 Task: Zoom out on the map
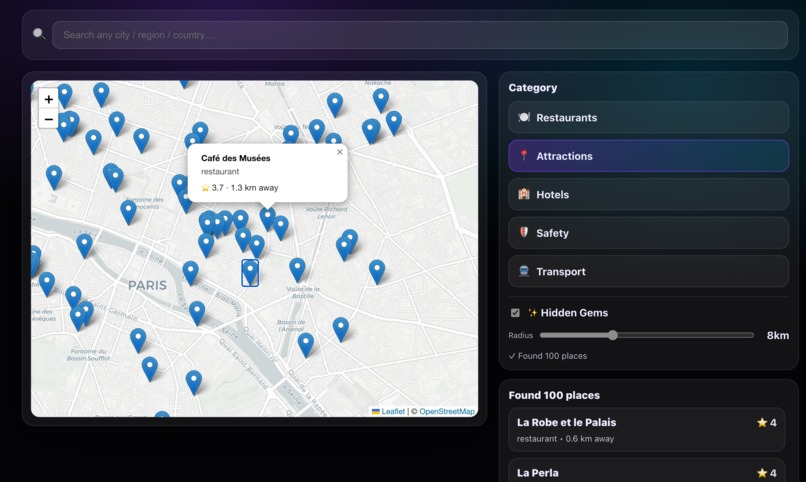click(48, 119)
